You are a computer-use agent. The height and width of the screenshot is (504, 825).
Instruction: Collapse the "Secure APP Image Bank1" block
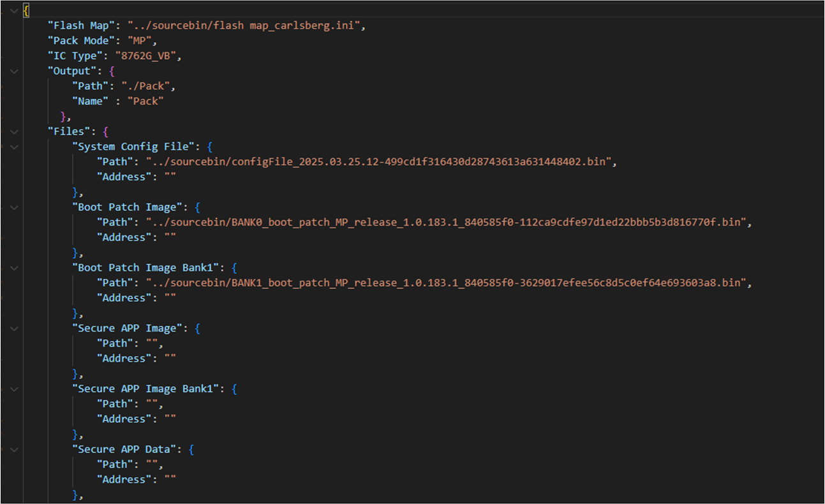[x=14, y=389]
